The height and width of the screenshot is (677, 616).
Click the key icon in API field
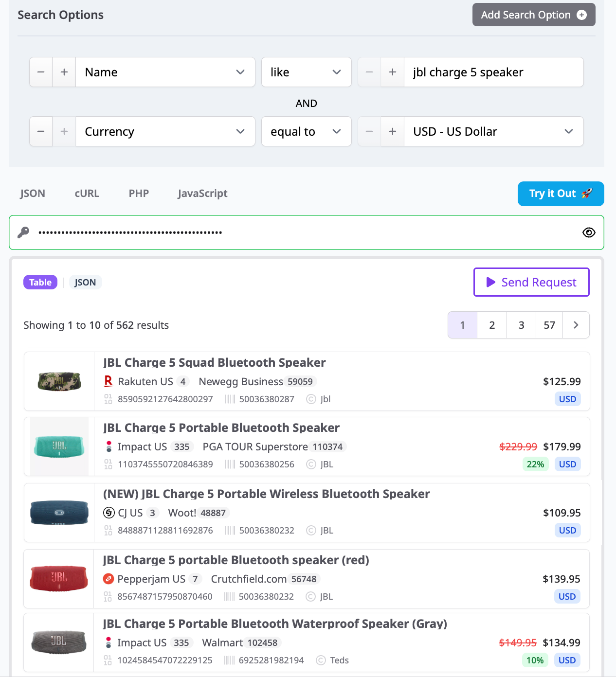[x=23, y=232]
